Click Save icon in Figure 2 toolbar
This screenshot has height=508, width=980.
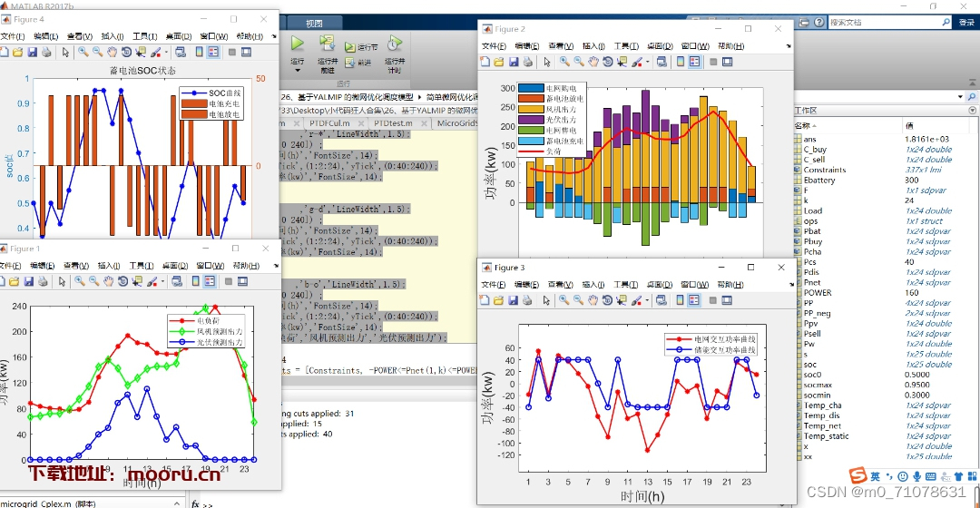[x=514, y=62]
